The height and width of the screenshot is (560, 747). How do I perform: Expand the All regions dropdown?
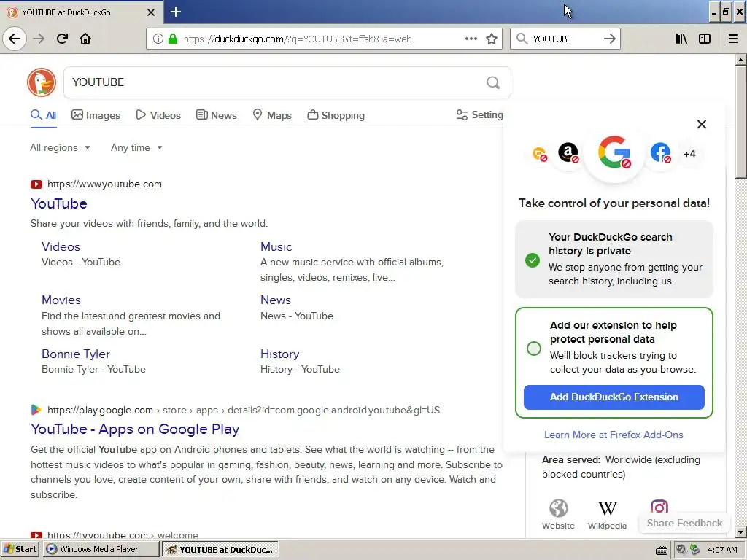click(60, 147)
